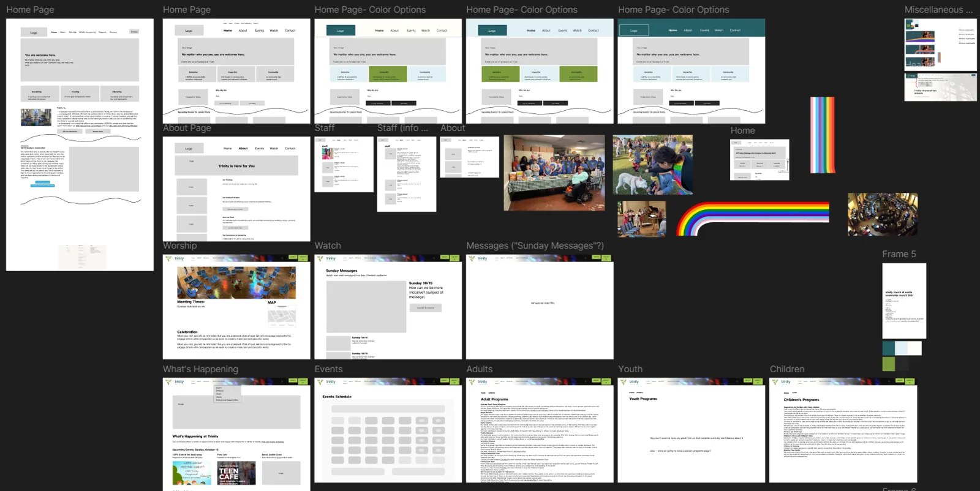Image resolution: width=980 pixels, height=491 pixels.
Task: Select the 'Worship' frame label
Action: point(180,245)
